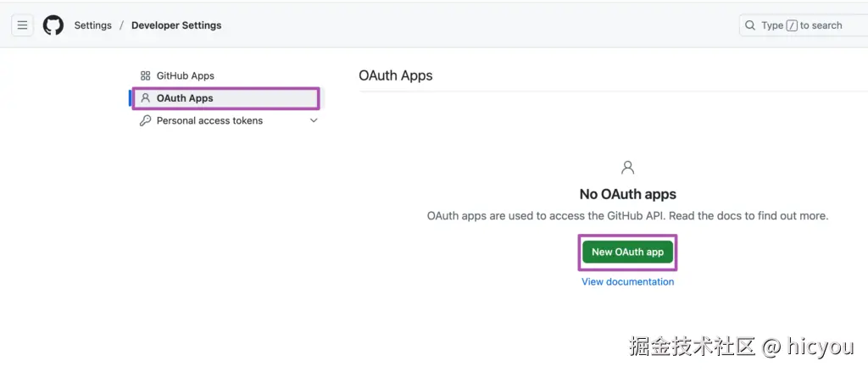The width and height of the screenshot is (868, 372).
Task: Click the No OAuth apps title text
Action: (627, 194)
